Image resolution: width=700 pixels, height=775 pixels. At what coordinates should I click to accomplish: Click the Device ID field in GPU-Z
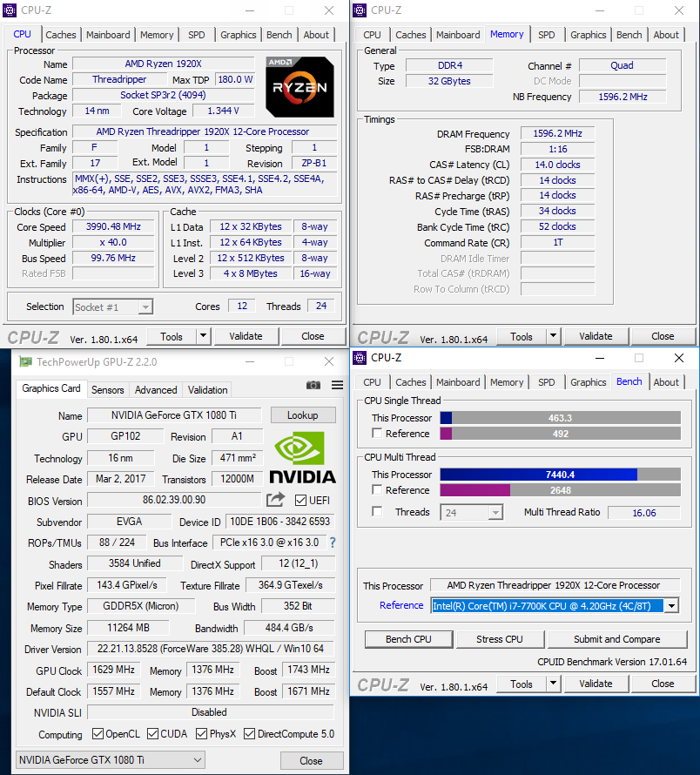279,522
